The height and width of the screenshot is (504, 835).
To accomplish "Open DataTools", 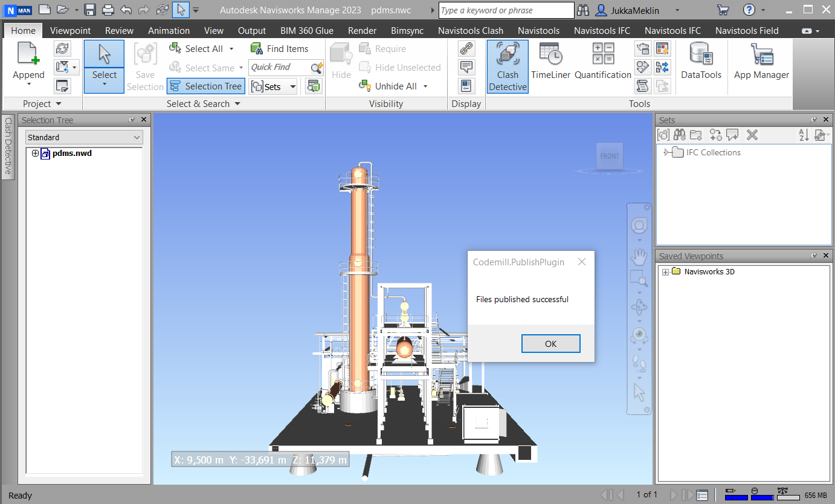I will point(701,62).
